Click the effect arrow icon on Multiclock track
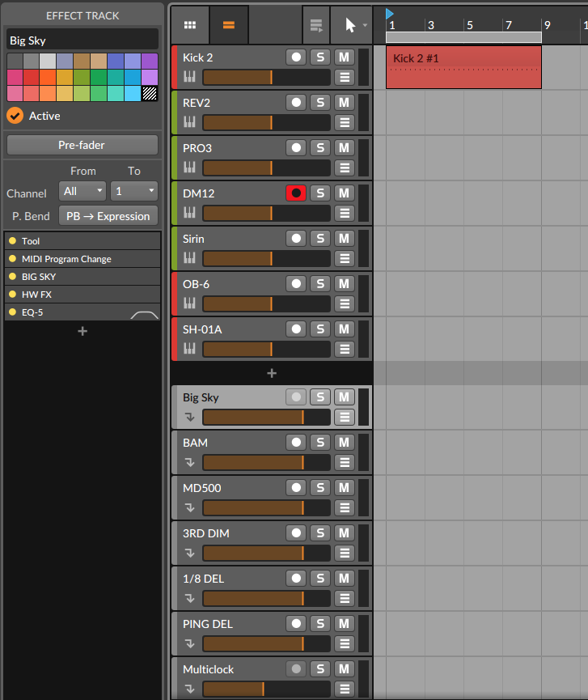Image resolution: width=588 pixels, height=700 pixels. (189, 689)
